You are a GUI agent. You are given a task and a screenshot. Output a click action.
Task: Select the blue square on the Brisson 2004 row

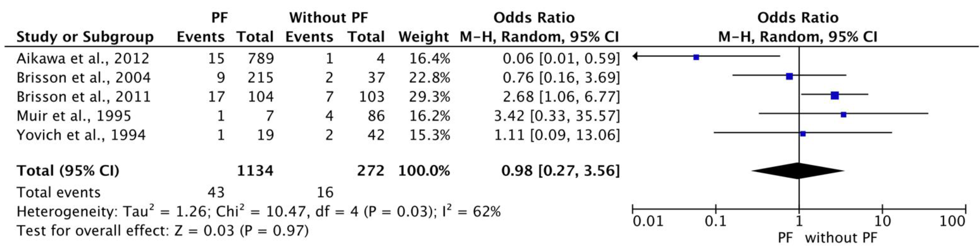point(789,76)
